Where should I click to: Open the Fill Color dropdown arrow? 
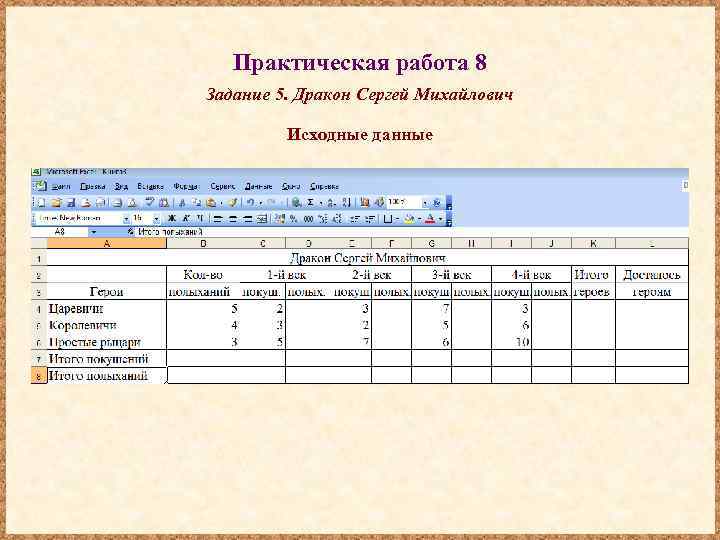pos(419,219)
